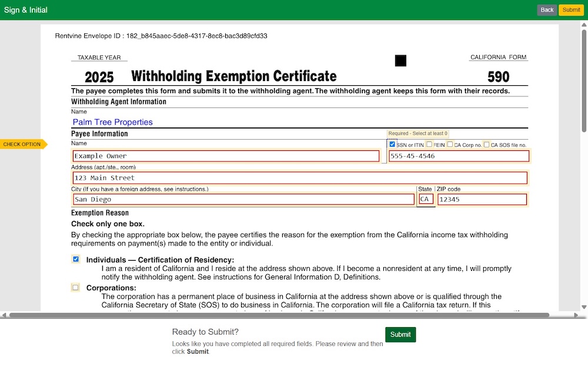The image size is (588, 370).
Task: Click the Address field with 123 Main Street
Action: tap(300, 178)
